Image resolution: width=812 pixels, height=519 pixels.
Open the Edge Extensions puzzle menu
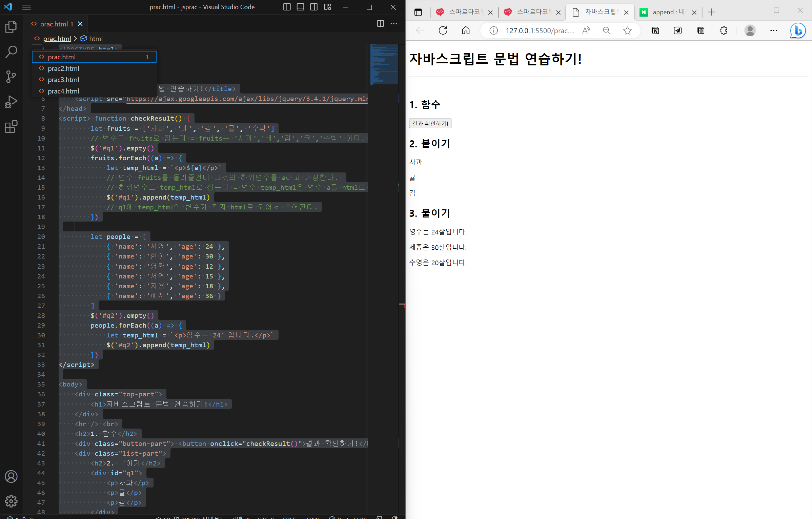pyautogui.click(x=724, y=30)
